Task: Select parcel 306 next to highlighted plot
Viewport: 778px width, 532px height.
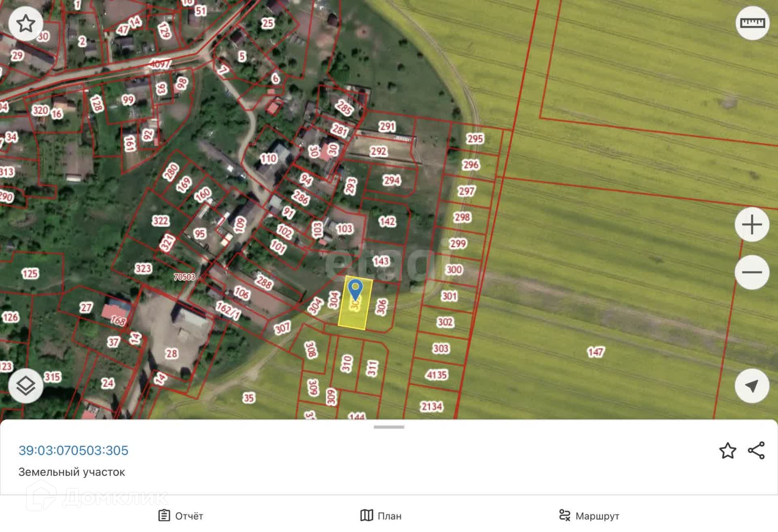Action: pos(381,307)
